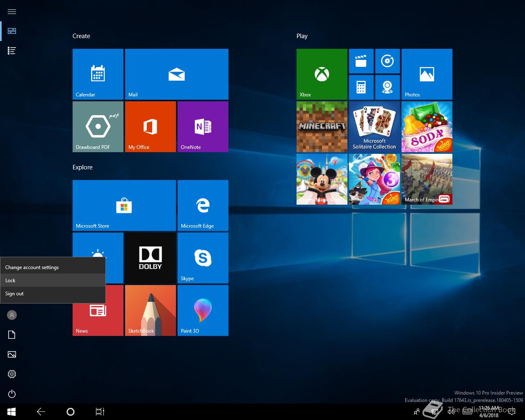525x420 pixels.
Task: Open the Calendar tile
Action: pos(98,74)
